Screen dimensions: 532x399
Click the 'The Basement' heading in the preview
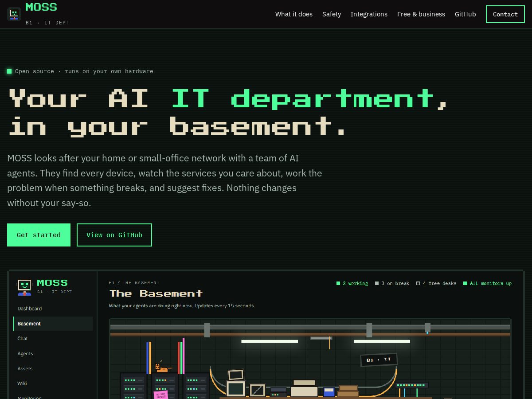(x=156, y=293)
